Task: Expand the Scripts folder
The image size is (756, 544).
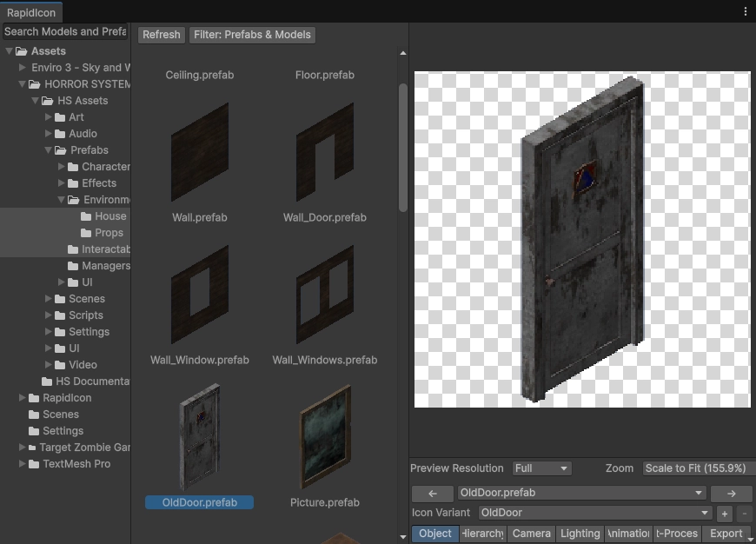Action: [48, 315]
